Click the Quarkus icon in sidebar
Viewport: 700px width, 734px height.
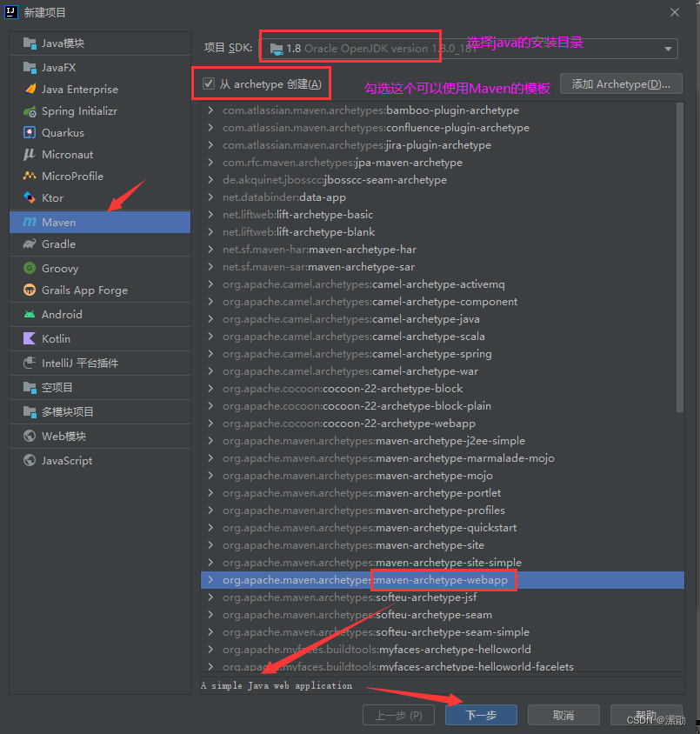30,132
